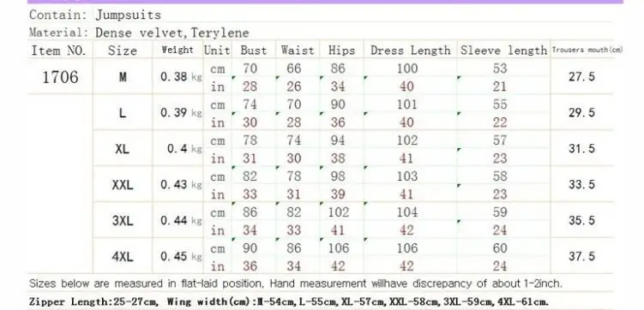
Task: Click weight '0.4 kg' for size XL
Action: tap(184, 149)
